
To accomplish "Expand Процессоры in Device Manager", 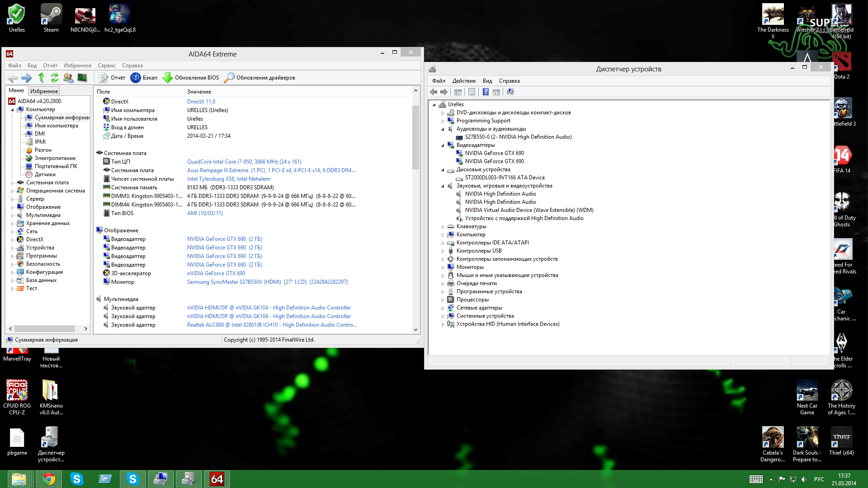I will [443, 300].
